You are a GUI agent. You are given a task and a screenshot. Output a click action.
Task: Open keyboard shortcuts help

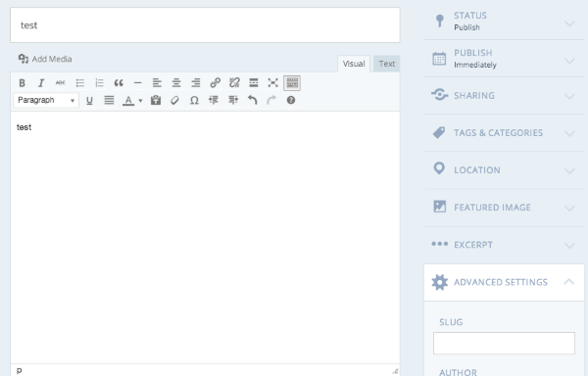tap(291, 101)
